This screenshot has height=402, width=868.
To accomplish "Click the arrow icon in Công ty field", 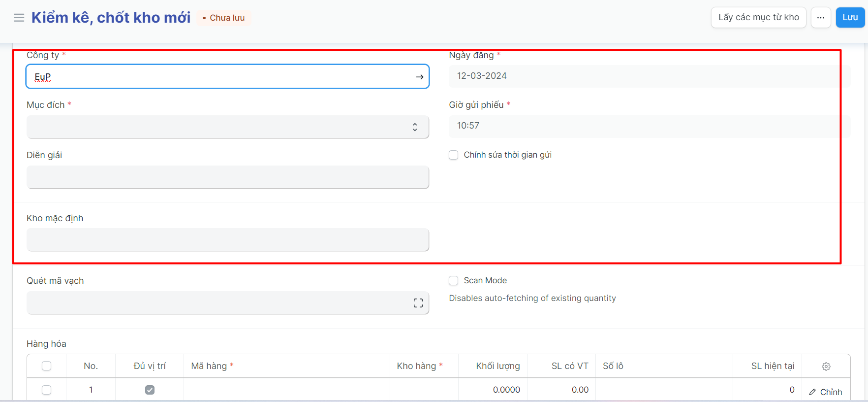I will (419, 77).
